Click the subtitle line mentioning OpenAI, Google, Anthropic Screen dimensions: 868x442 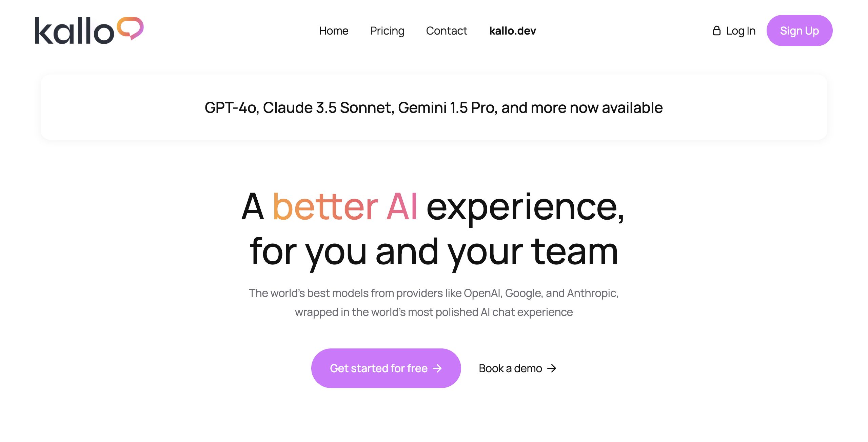(434, 293)
